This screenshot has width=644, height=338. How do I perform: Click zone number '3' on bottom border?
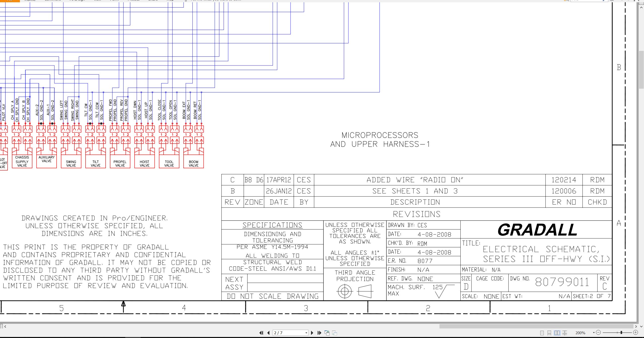pyautogui.click(x=306, y=308)
